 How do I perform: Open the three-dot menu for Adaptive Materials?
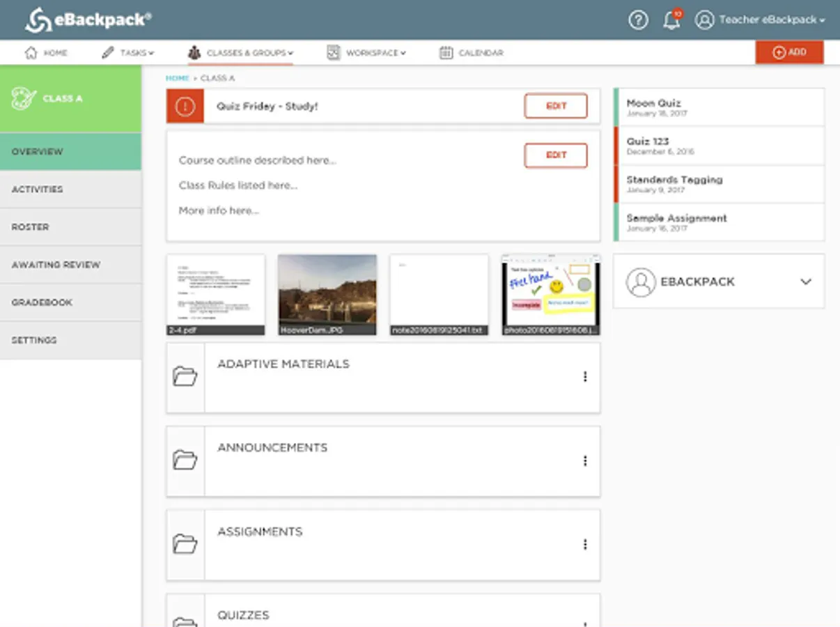585,377
